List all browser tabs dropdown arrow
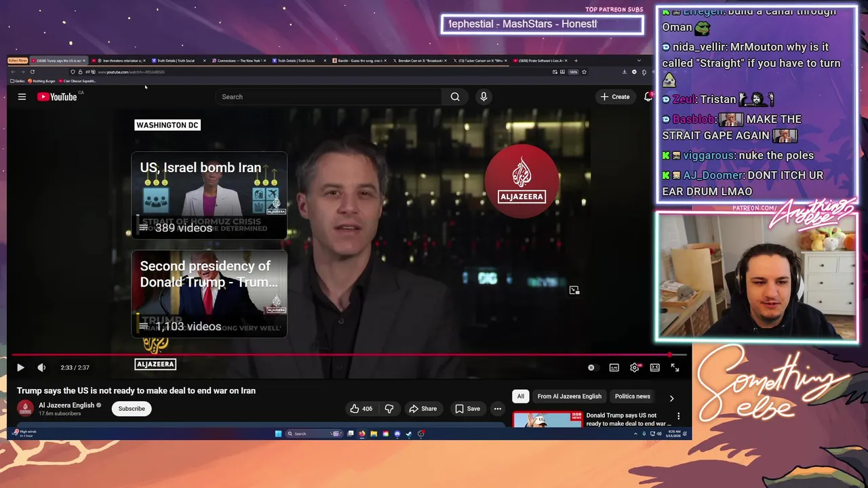The width and height of the screenshot is (868, 488). (639, 60)
